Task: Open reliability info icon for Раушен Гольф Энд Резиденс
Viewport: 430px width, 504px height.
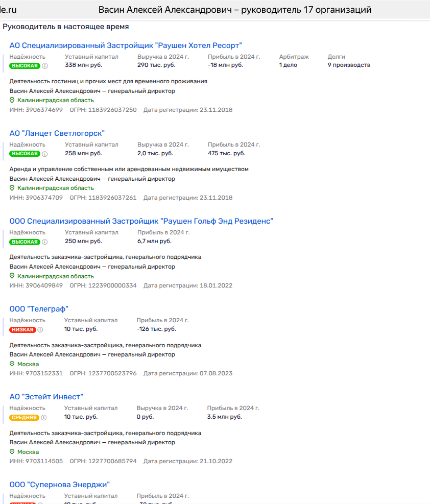Action: point(45,242)
